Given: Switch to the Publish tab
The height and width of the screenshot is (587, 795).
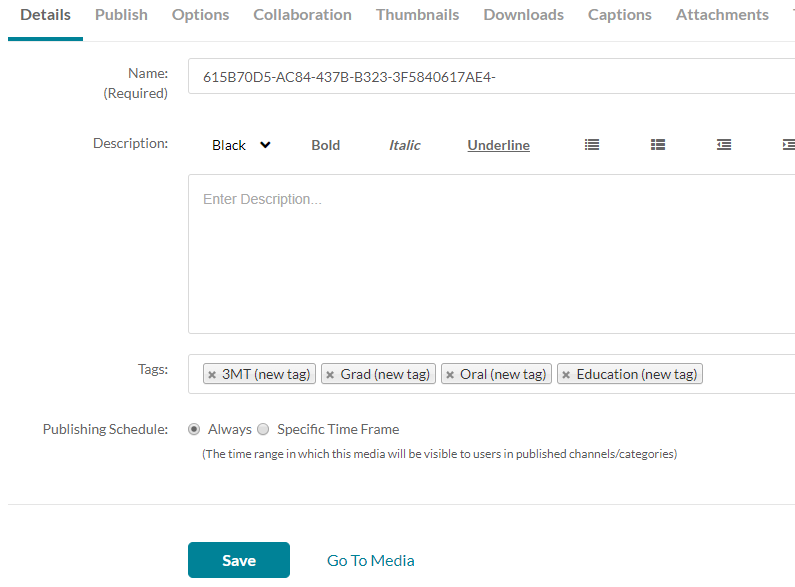Looking at the screenshot, I should coord(121,15).
